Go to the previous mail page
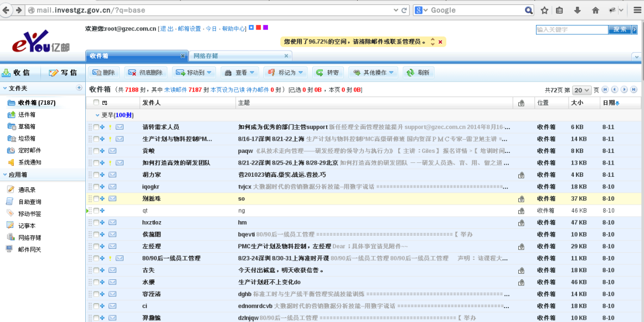 tap(615, 89)
